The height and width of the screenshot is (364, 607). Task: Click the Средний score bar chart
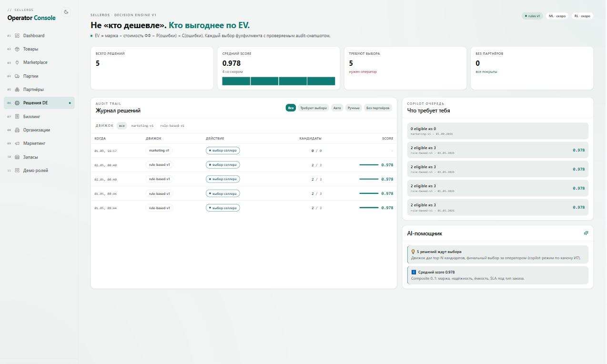(x=279, y=81)
